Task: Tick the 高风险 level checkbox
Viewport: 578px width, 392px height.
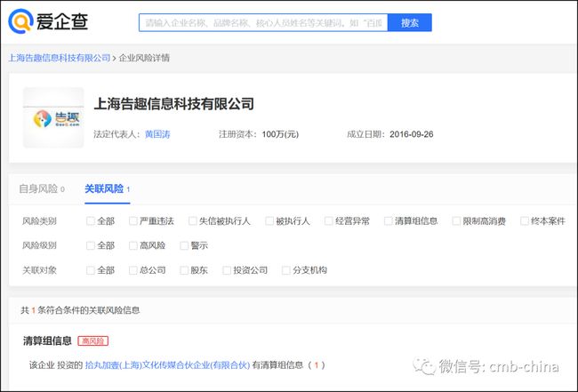Action: point(133,245)
